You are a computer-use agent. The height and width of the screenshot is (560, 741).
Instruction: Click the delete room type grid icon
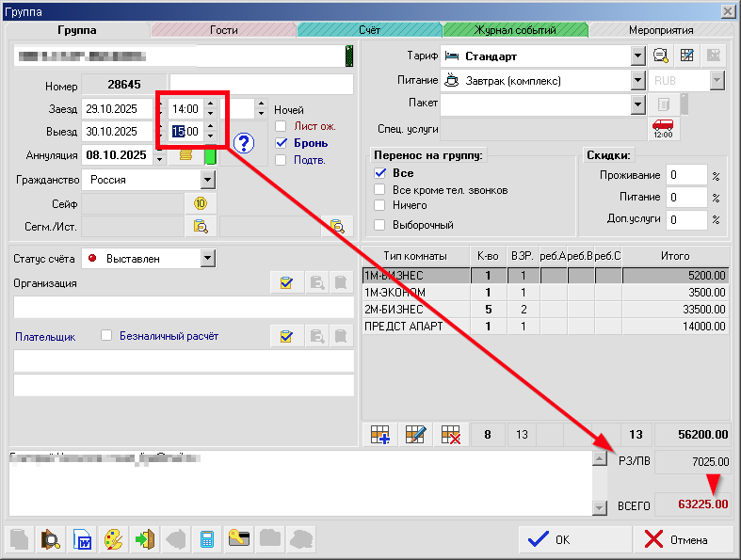448,435
